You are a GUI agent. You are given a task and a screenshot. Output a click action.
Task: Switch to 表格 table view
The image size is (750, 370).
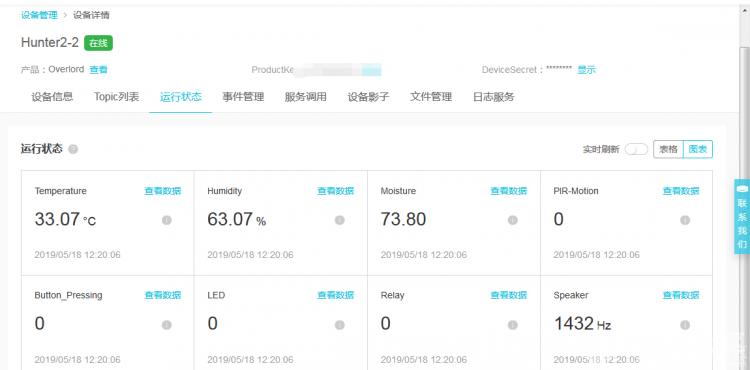(x=668, y=149)
